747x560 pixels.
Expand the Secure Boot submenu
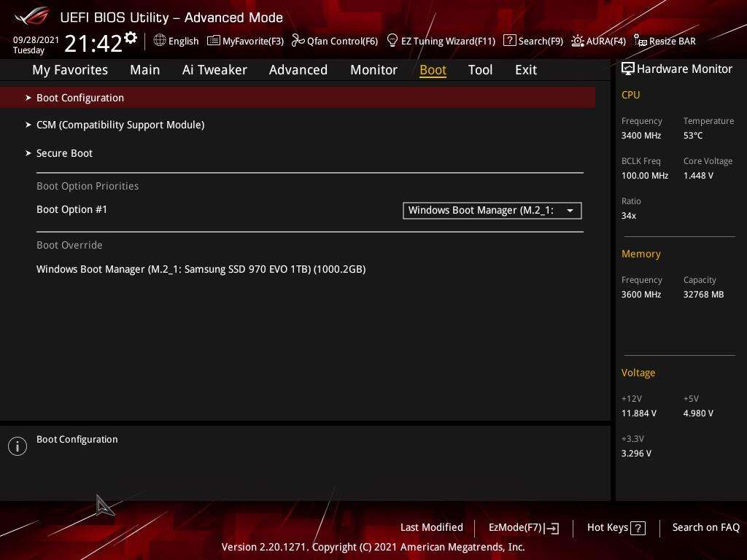click(x=64, y=153)
